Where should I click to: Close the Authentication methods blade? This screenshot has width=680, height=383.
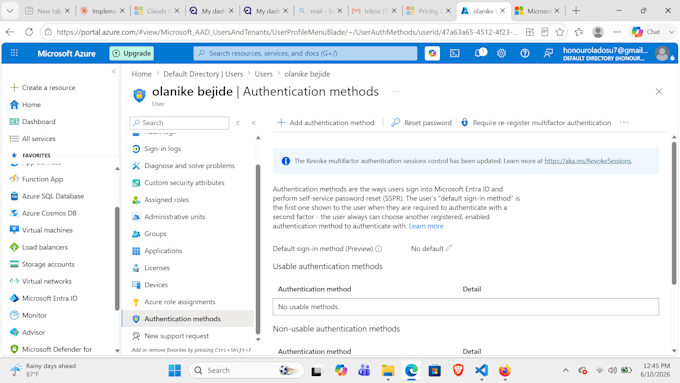coord(659,92)
